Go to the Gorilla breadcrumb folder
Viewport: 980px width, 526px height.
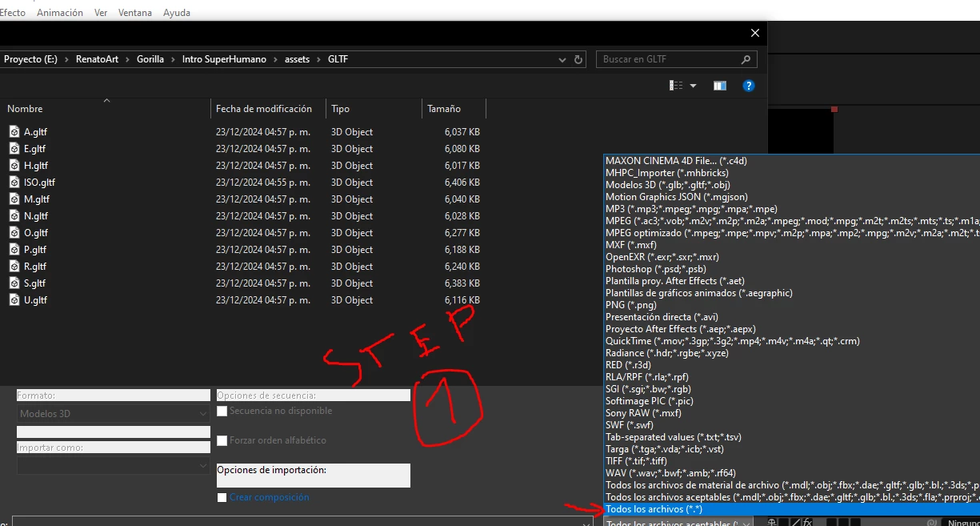click(150, 59)
